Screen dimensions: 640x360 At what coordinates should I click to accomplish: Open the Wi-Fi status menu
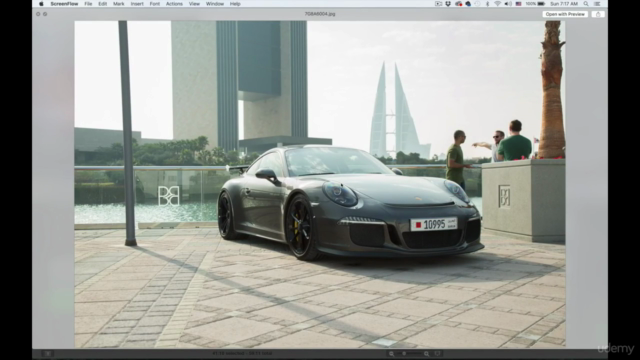tap(498, 4)
